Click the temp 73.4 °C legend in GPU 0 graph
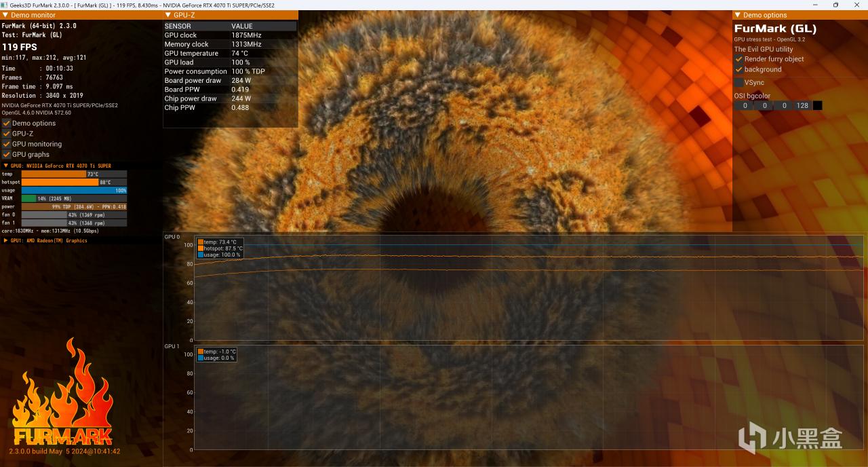The width and height of the screenshot is (868, 467). coord(217,242)
